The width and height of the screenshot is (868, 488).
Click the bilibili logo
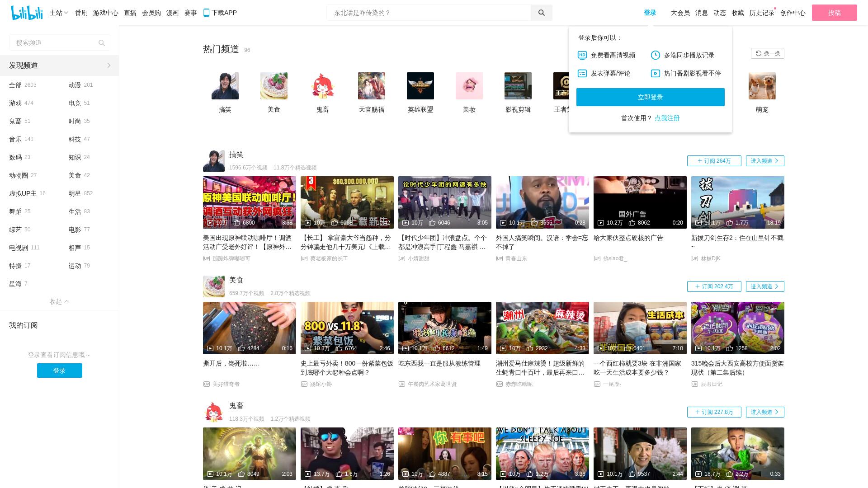pos(27,13)
